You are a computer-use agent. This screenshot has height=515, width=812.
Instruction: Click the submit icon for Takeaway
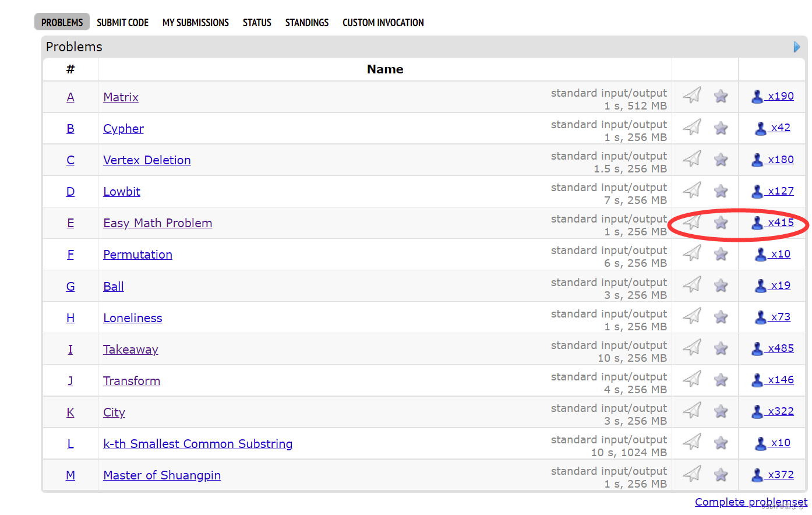[691, 347]
